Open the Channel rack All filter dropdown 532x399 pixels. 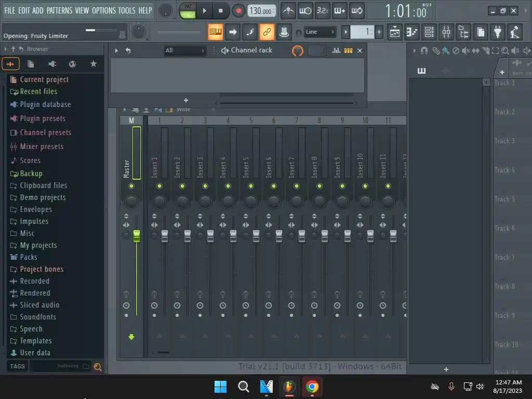pos(184,50)
